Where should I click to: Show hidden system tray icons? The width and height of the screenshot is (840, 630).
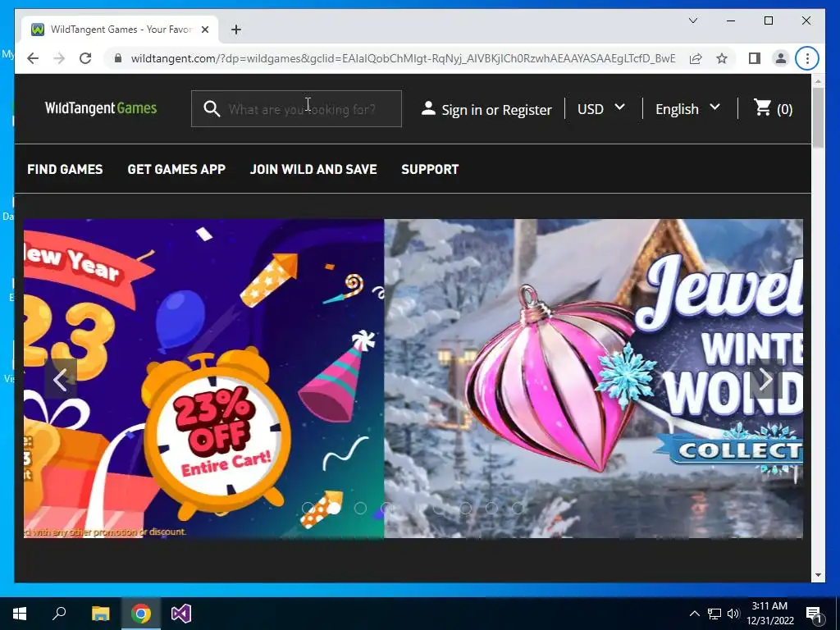[x=694, y=614]
